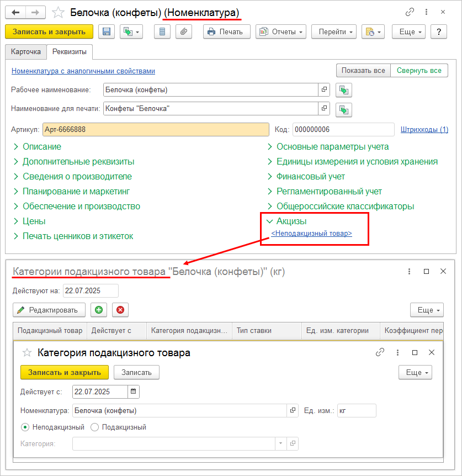Open expand icon of Рабочее наименование field
Image resolution: width=462 pixels, height=476 pixels.
[x=324, y=90]
